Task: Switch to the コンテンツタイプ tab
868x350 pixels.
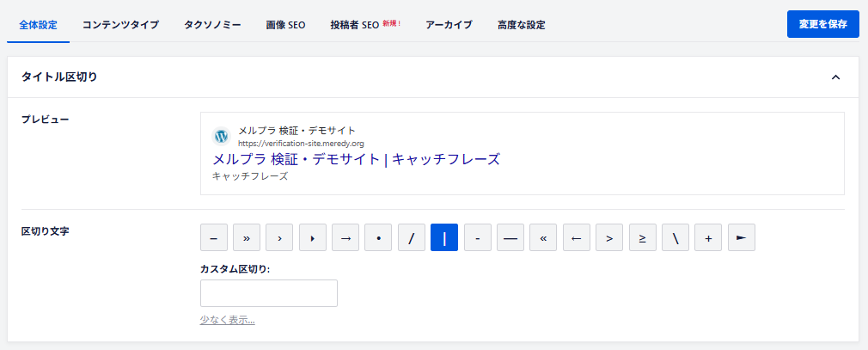Action: click(x=120, y=25)
